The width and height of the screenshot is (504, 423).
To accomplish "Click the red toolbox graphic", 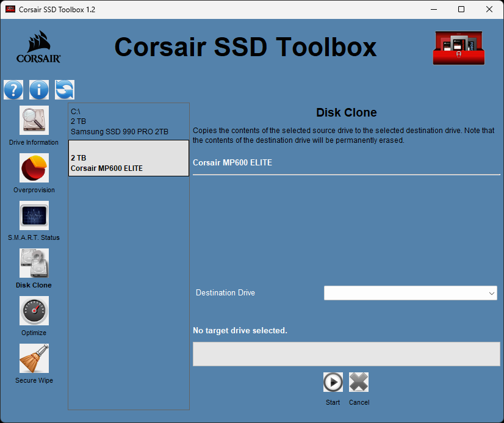I will pyautogui.click(x=458, y=48).
